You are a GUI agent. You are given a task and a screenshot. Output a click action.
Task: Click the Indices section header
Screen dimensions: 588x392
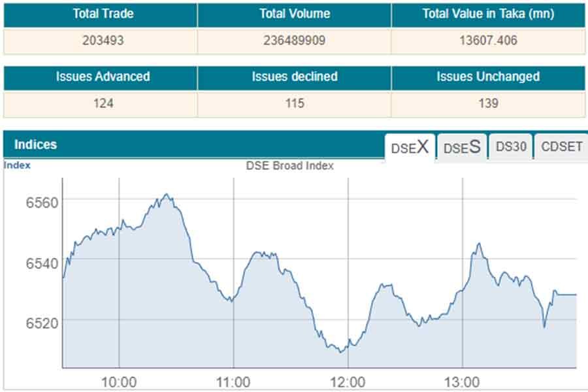[x=36, y=144]
